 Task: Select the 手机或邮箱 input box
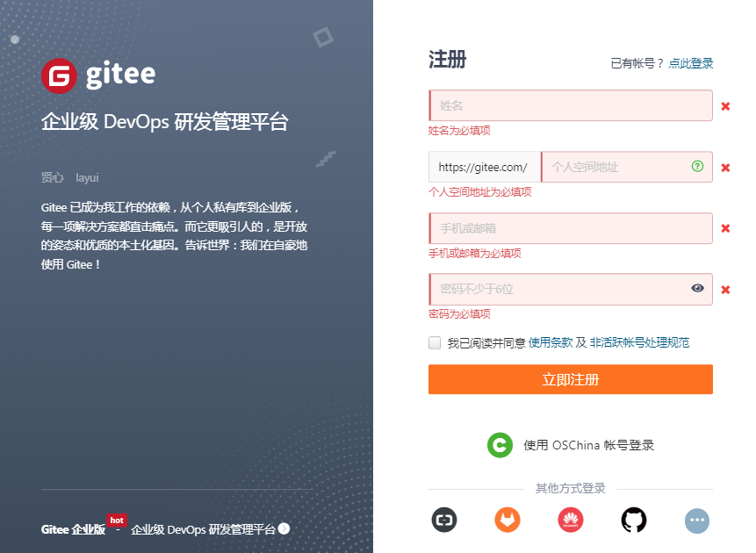[x=571, y=228]
